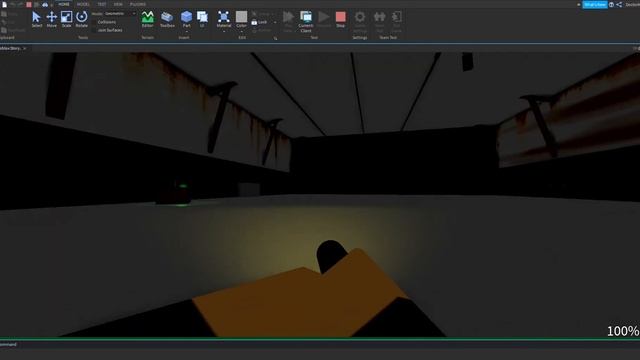This screenshot has width=640, height=360.
Task: Toggle the Join Surfaces checkbox
Action: [94, 30]
